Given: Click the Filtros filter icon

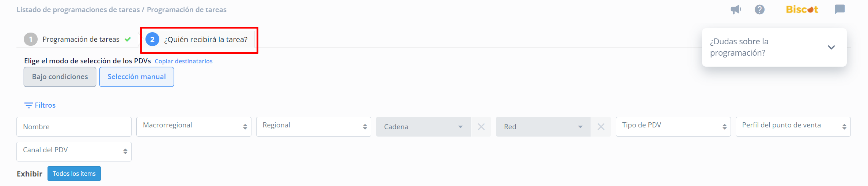Looking at the screenshot, I should tap(29, 105).
